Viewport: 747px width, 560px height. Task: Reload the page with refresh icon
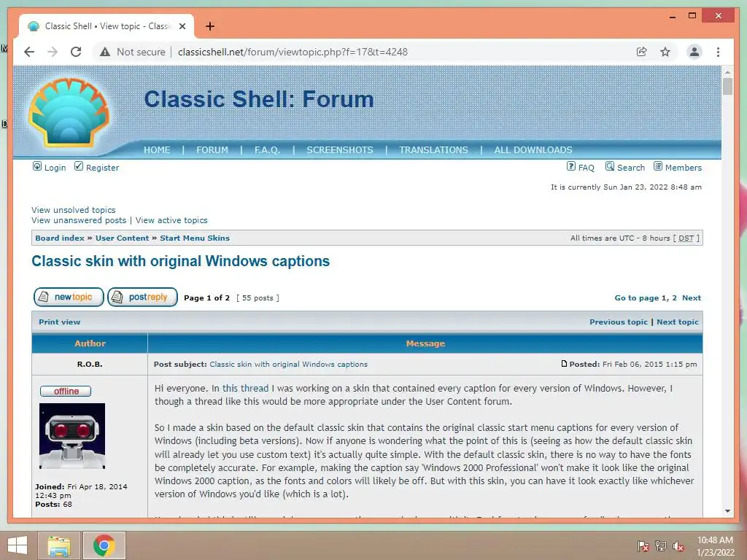click(76, 52)
